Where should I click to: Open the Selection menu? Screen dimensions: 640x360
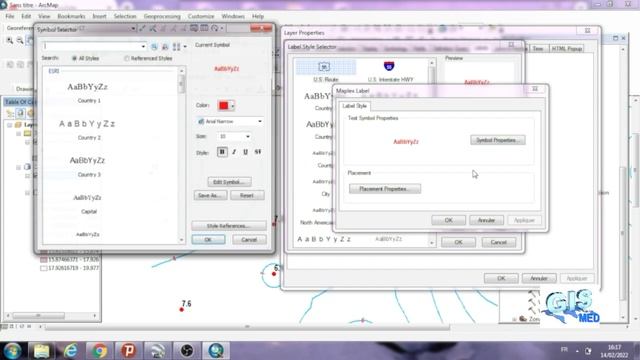[125, 16]
